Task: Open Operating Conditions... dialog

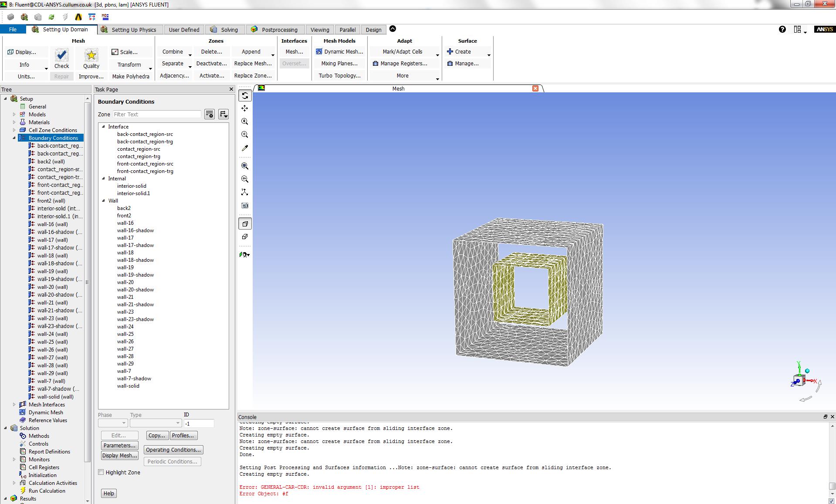Action: pos(173,450)
